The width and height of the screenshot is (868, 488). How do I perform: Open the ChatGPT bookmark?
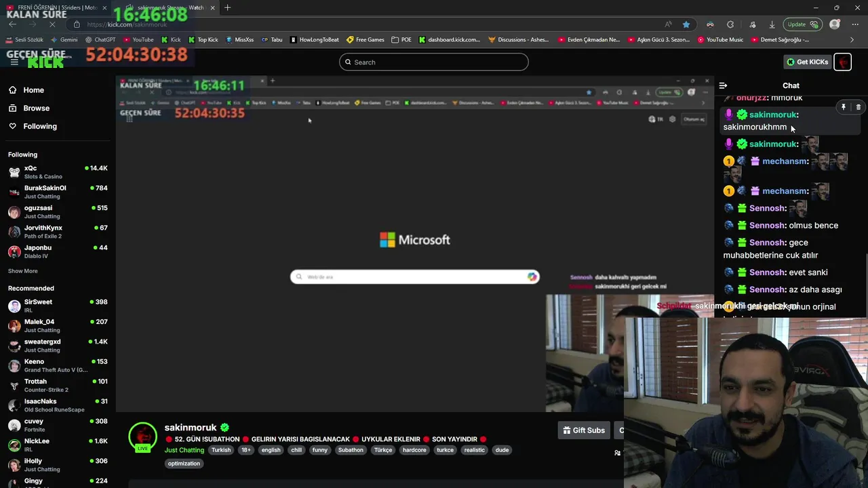(x=100, y=39)
